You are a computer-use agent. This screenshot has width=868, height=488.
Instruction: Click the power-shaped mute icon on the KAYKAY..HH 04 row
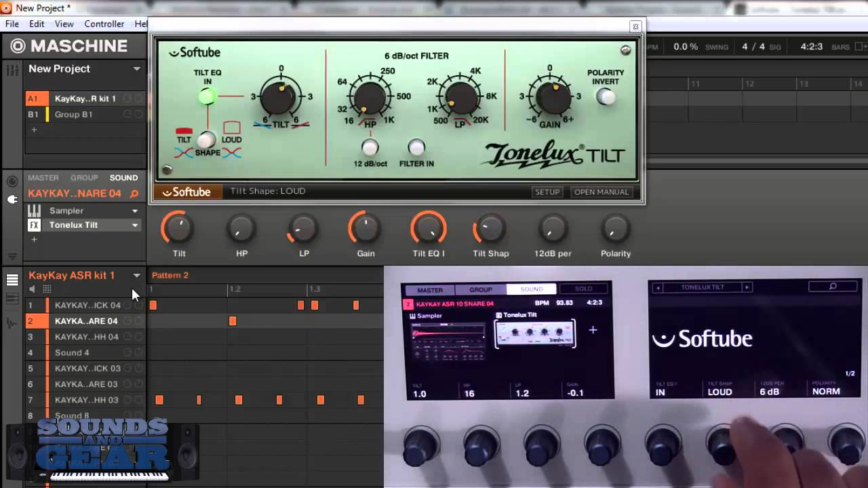[x=138, y=337]
